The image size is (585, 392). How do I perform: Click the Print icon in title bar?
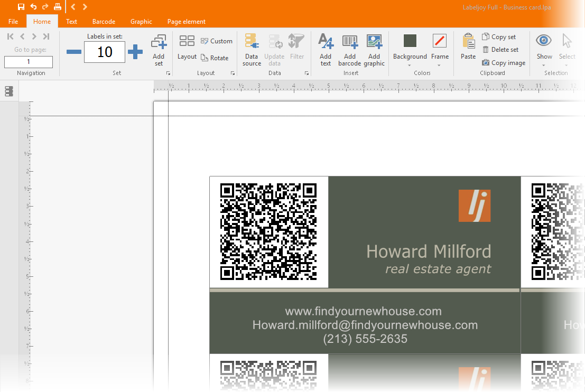pos(58,7)
